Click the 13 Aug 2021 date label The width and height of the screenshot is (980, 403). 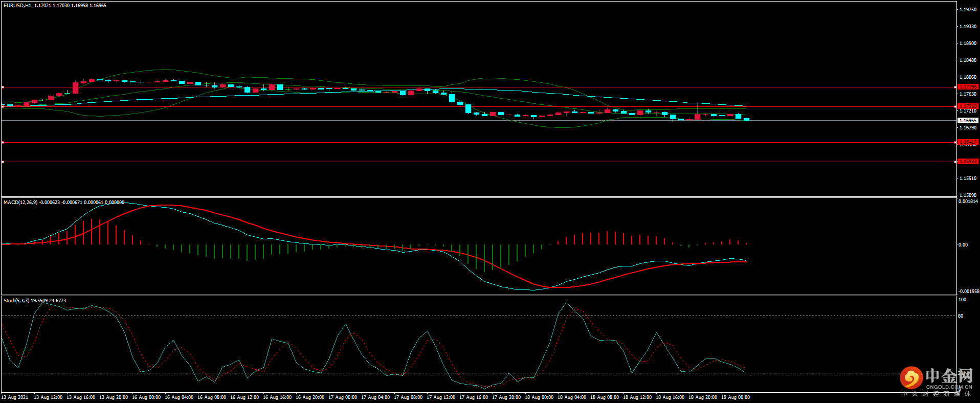click(x=15, y=397)
